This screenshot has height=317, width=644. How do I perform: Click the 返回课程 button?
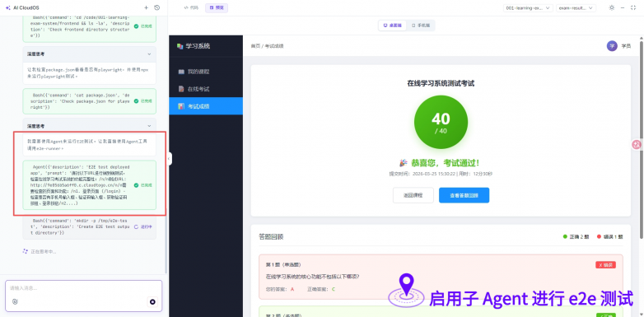413,195
